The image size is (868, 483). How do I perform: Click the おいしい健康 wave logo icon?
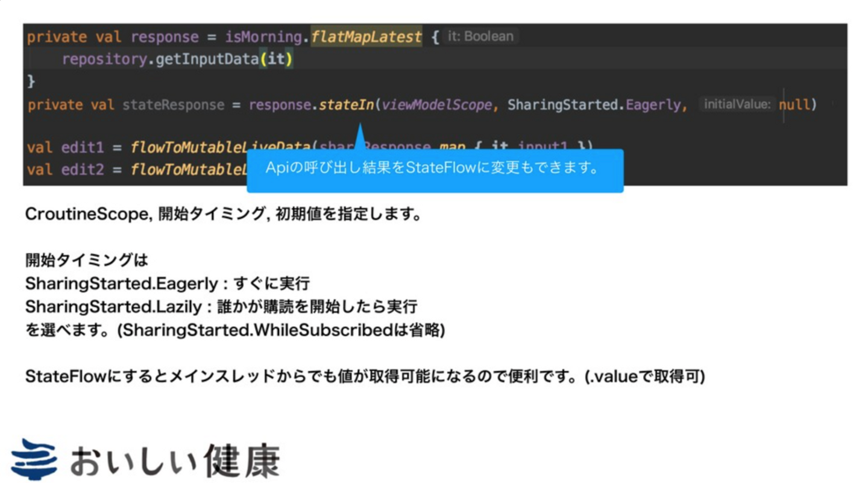(34, 459)
